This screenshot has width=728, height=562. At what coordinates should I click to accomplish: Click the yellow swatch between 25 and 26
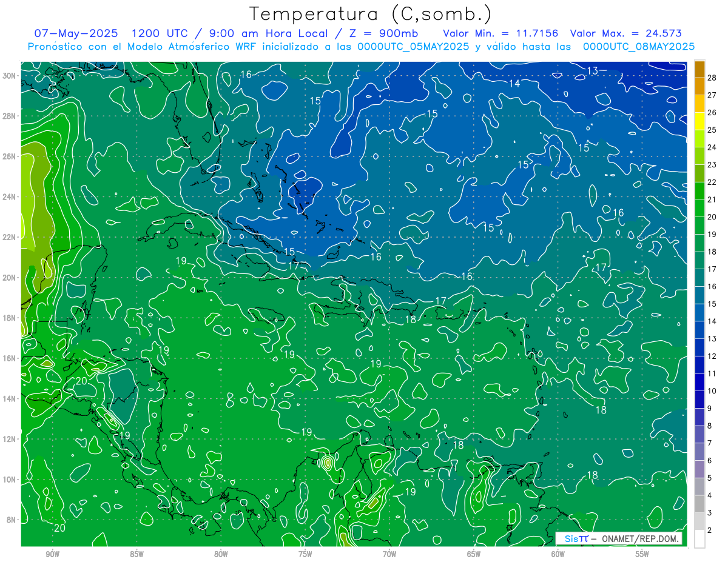699,121
